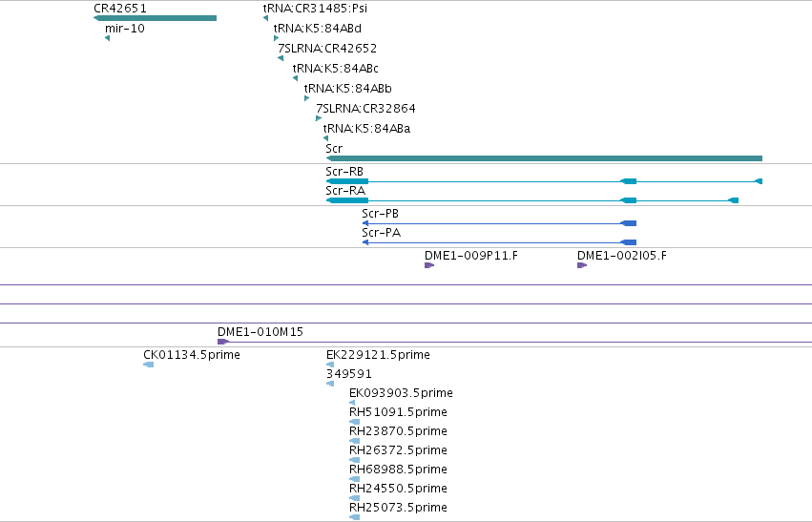Select the tRNA:K5:84ABd arrow glyph
This screenshot has height=522, width=812.
point(276,38)
